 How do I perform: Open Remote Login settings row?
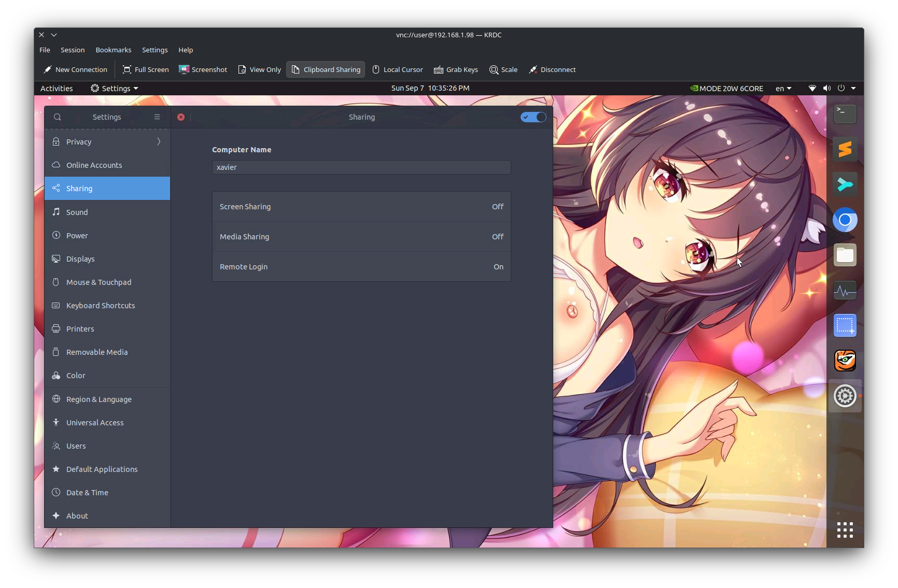(x=361, y=267)
